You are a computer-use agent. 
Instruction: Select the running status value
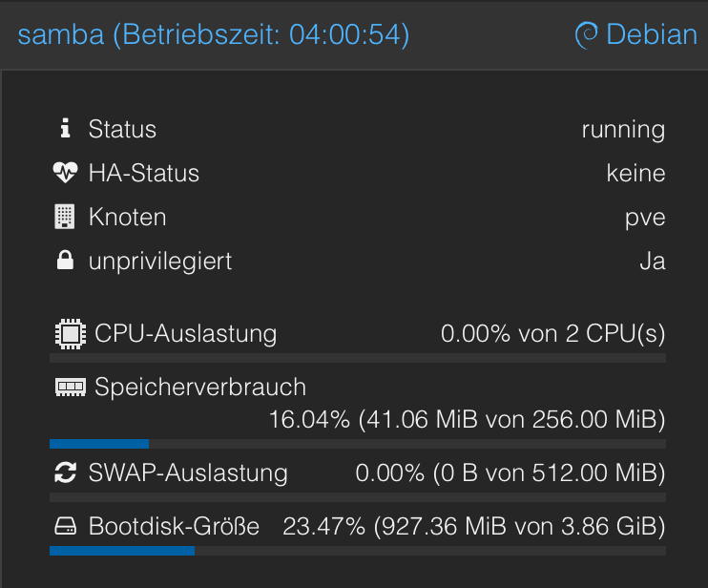click(623, 130)
